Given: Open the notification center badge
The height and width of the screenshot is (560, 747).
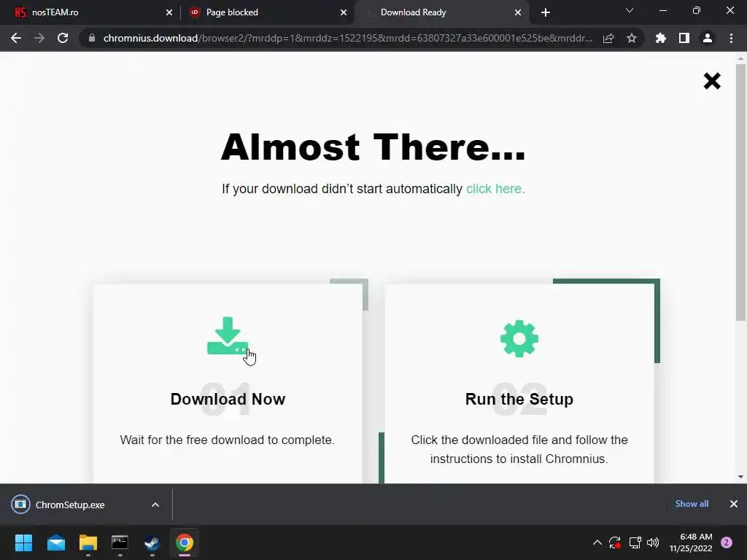Looking at the screenshot, I should 727,542.
